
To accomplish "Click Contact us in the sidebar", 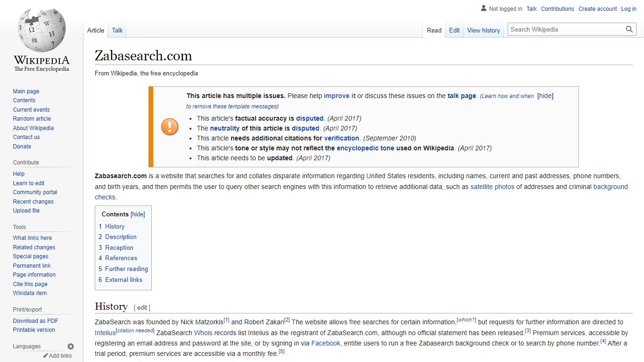I will [x=26, y=137].
